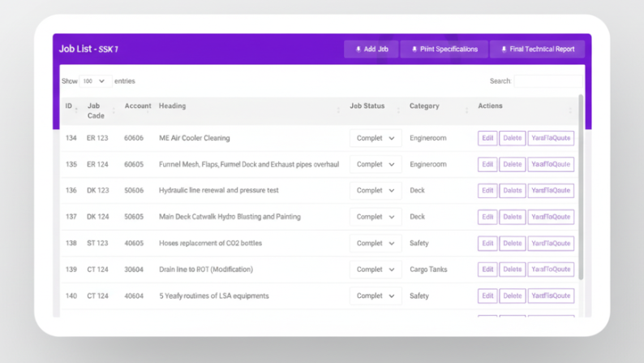Click the Add Job button
The image size is (644, 363).
click(371, 50)
